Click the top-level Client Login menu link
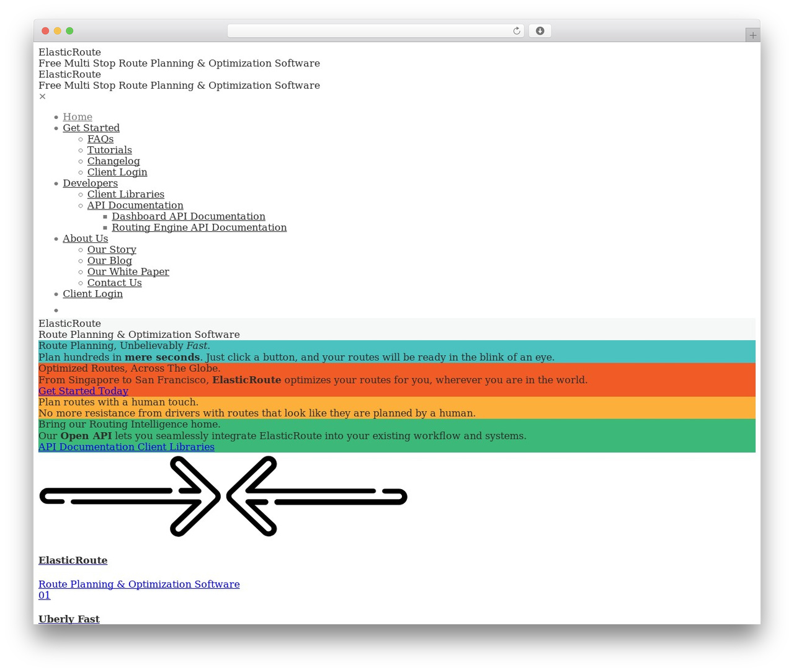 (92, 294)
